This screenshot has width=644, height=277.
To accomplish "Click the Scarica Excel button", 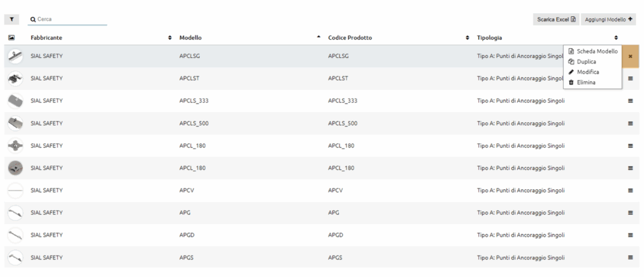I will point(556,20).
